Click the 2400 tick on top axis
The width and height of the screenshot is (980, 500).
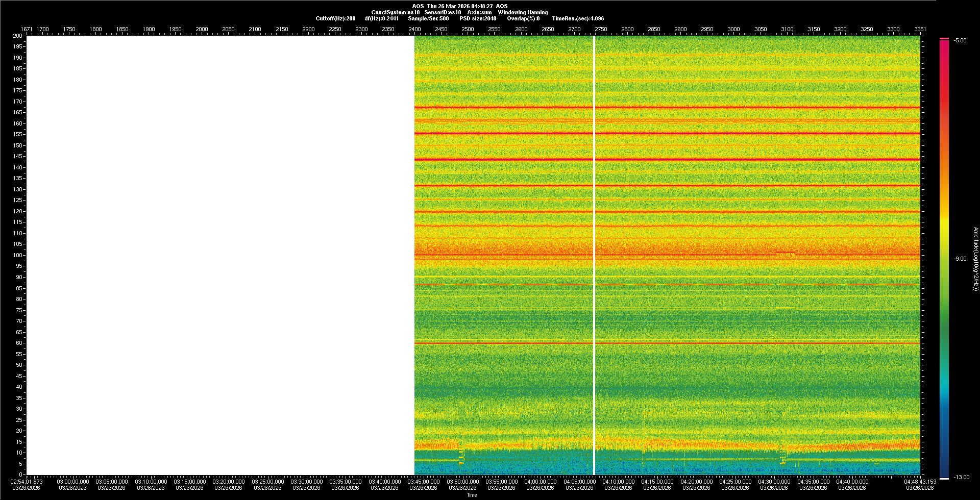414,29
